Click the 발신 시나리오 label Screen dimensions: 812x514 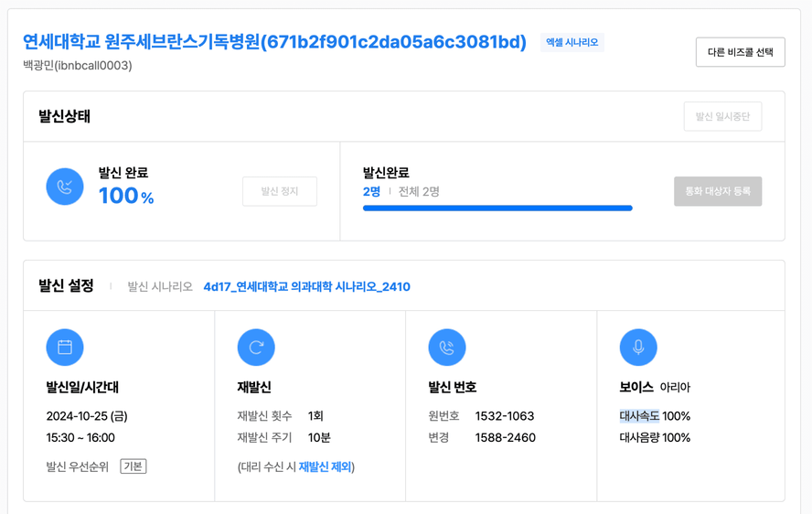159,286
